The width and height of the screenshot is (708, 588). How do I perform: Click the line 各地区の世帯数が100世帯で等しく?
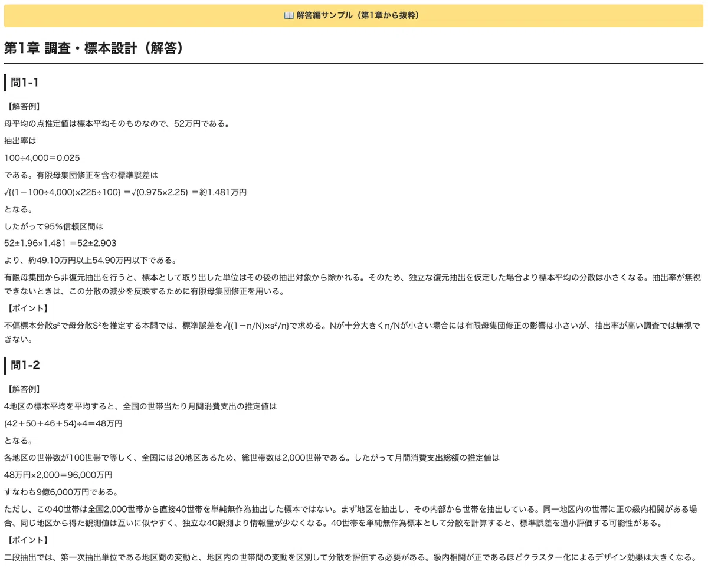point(252,457)
